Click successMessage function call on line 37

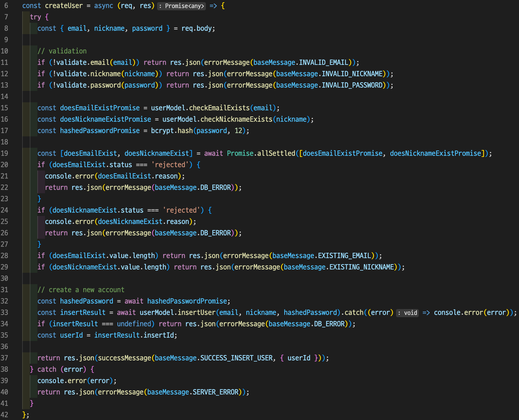tap(124, 358)
